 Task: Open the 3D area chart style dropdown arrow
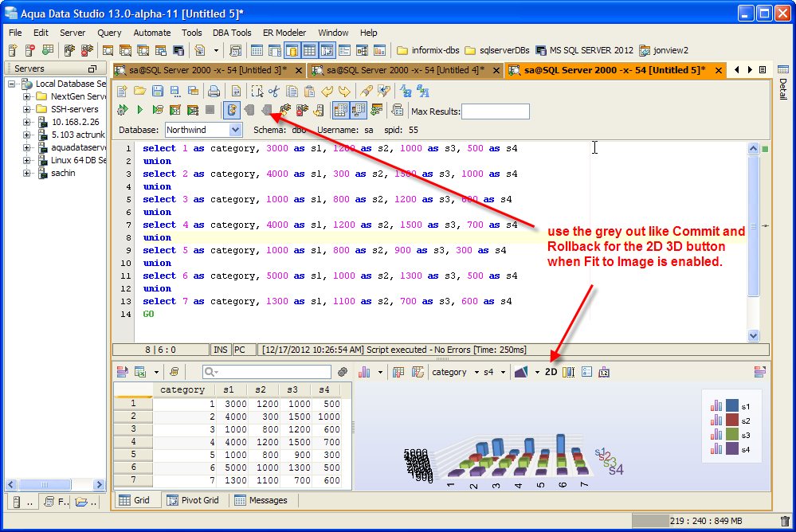[x=537, y=372]
